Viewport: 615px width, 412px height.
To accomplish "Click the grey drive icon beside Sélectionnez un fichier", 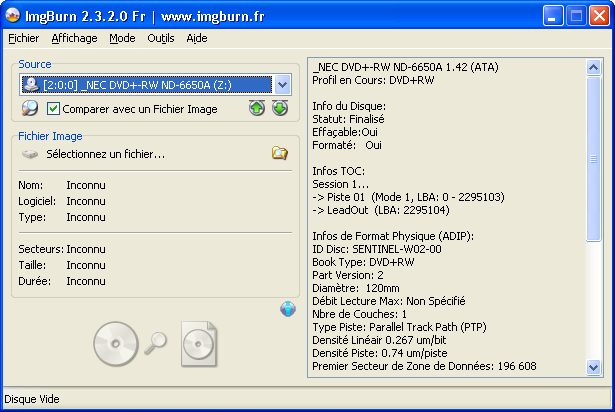I will click(30, 154).
